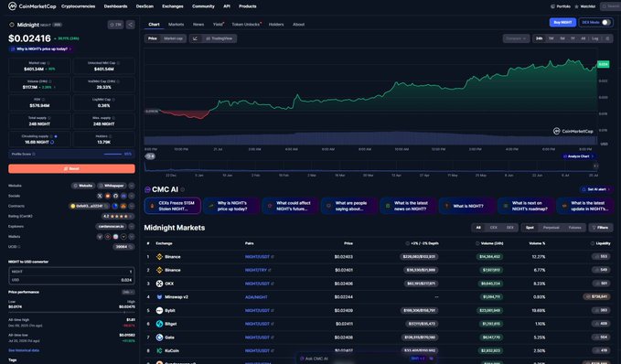Open the Cryptocurrencies nav menu
Viewport: 621px width, 364px height.
(x=78, y=6)
